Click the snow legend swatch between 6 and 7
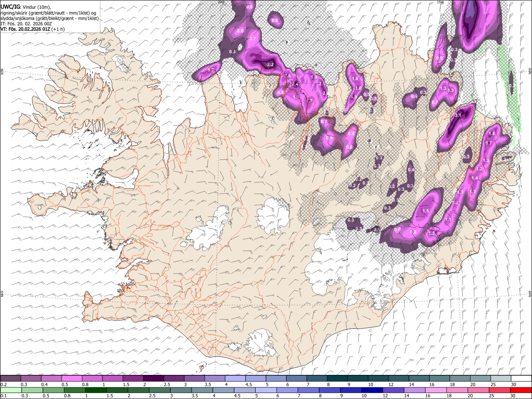 (x=296, y=379)
